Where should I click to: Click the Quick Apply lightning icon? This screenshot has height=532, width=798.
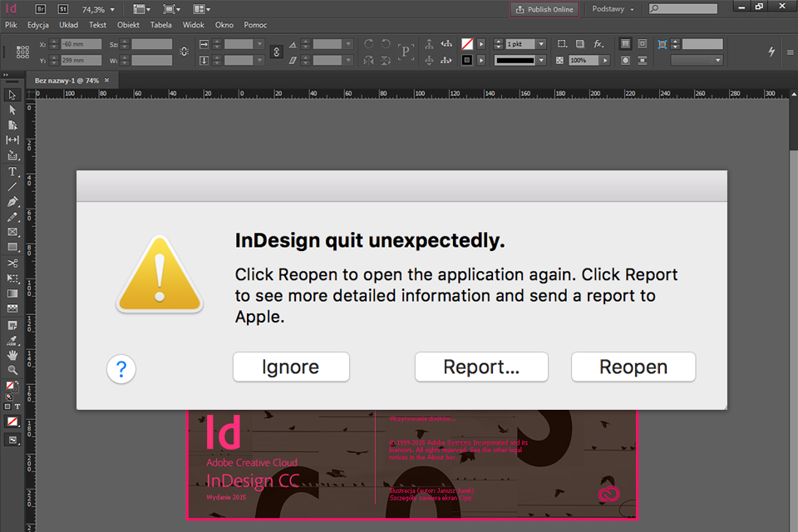tap(771, 52)
